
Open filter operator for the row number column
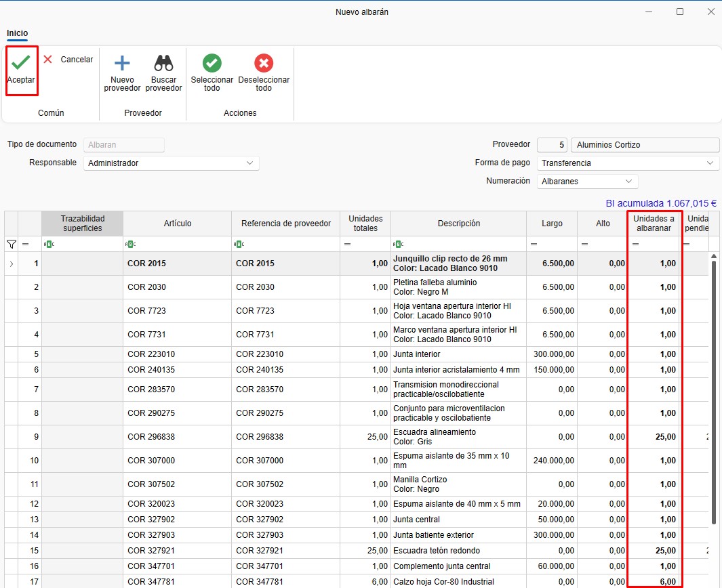(25, 245)
